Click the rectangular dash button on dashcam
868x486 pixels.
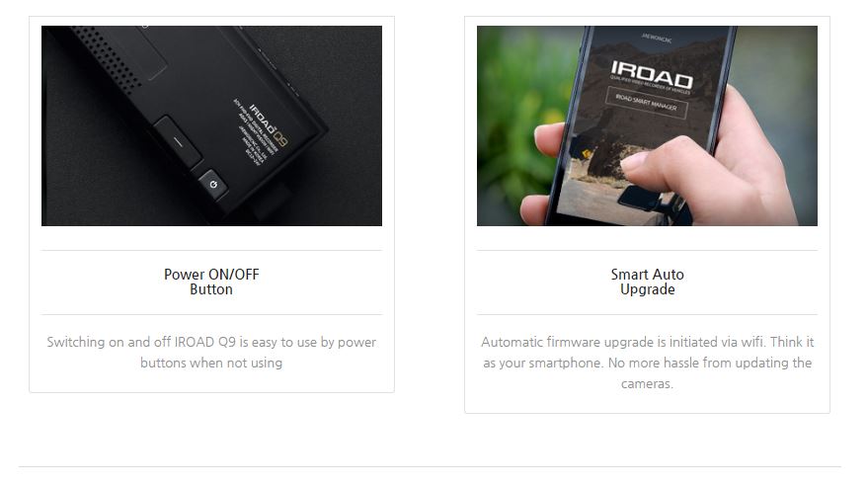pos(179,141)
